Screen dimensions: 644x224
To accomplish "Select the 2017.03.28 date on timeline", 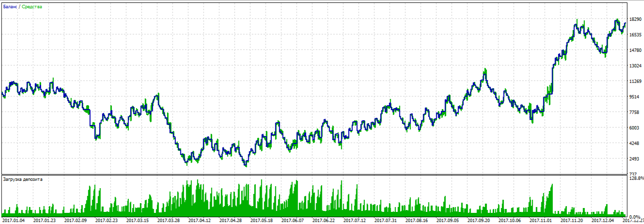I will (168, 220).
